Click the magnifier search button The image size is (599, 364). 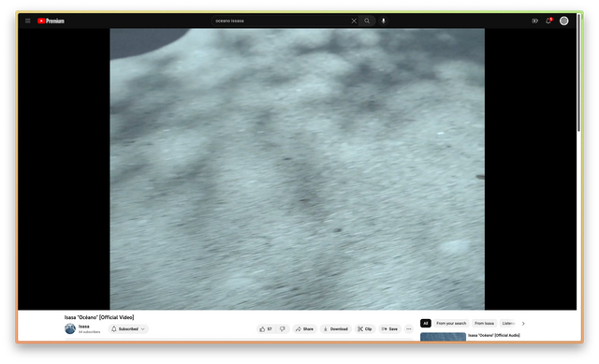(367, 21)
